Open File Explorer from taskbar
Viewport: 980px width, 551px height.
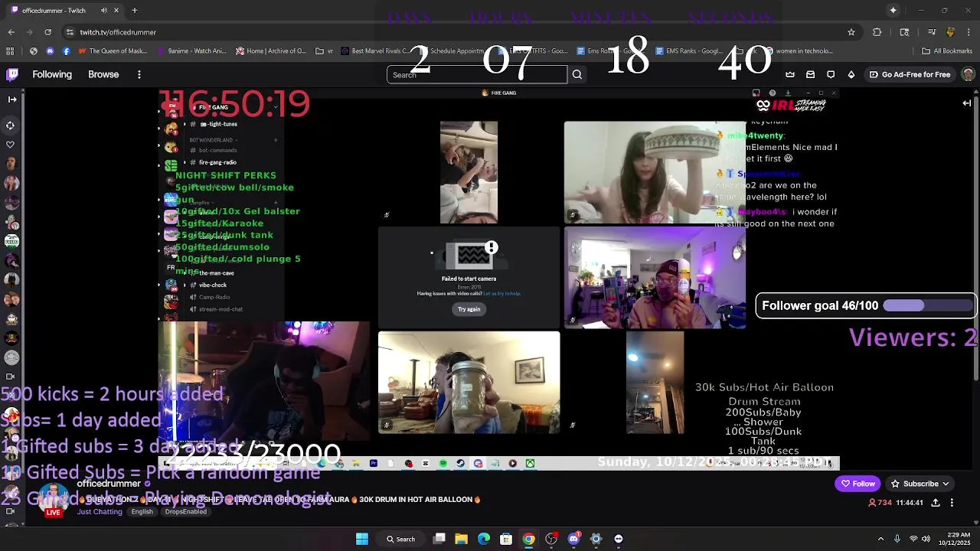click(462, 539)
